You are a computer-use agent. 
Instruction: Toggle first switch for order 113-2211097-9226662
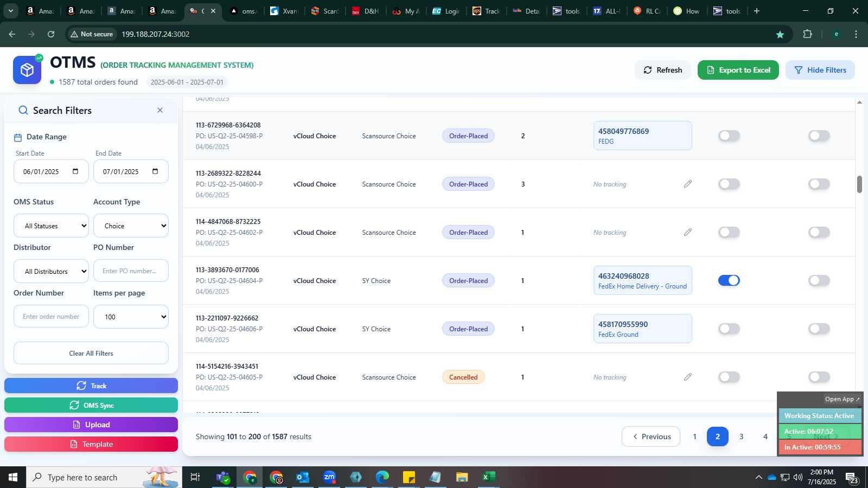click(729, 329)
